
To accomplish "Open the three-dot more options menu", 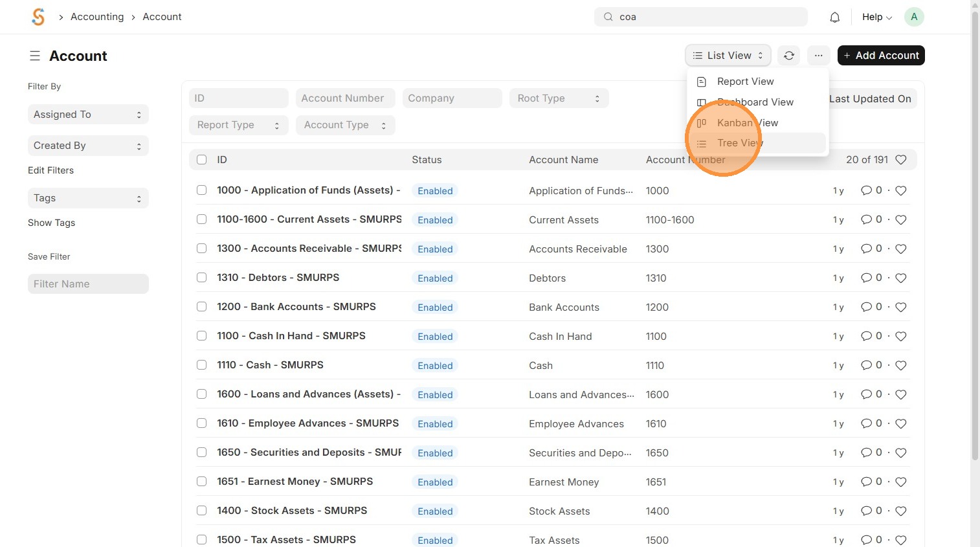I will [x=818, y=56].
